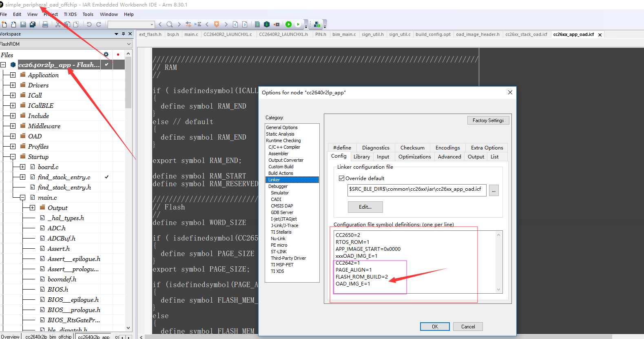Click the Edit... button for linker file
The image size is (644, 339).
click(365, 207)
